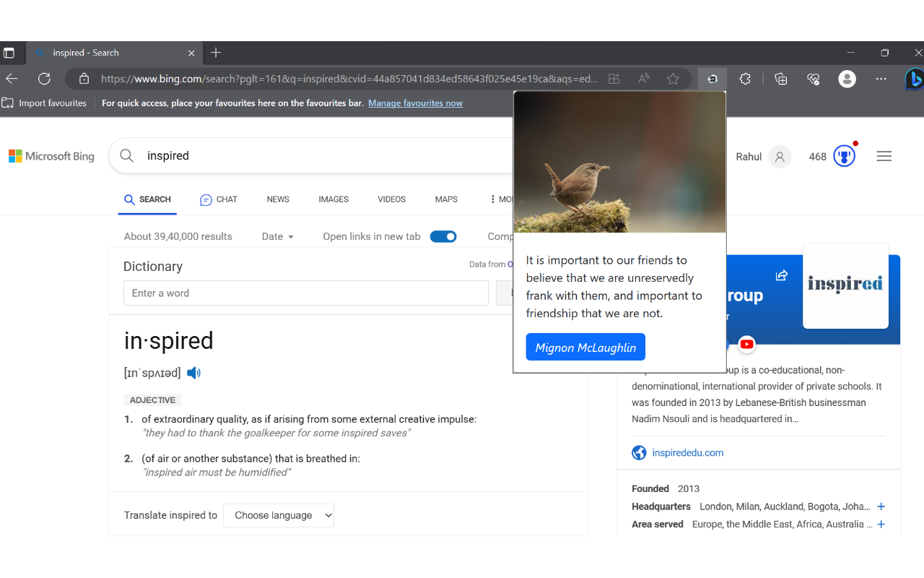The image size is (924, 578).
Task: Click Import favourites button
Action: (45, 103)
